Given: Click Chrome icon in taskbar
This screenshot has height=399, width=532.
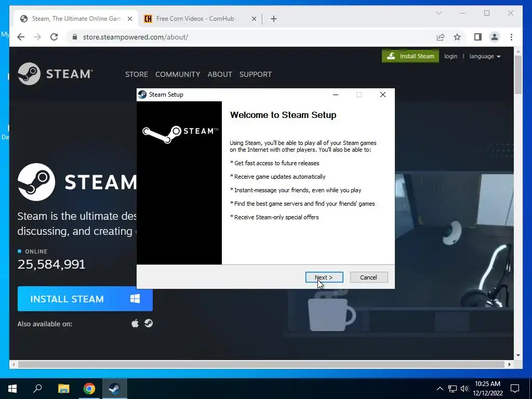Looking at the screenshot, I should point(89,389).
